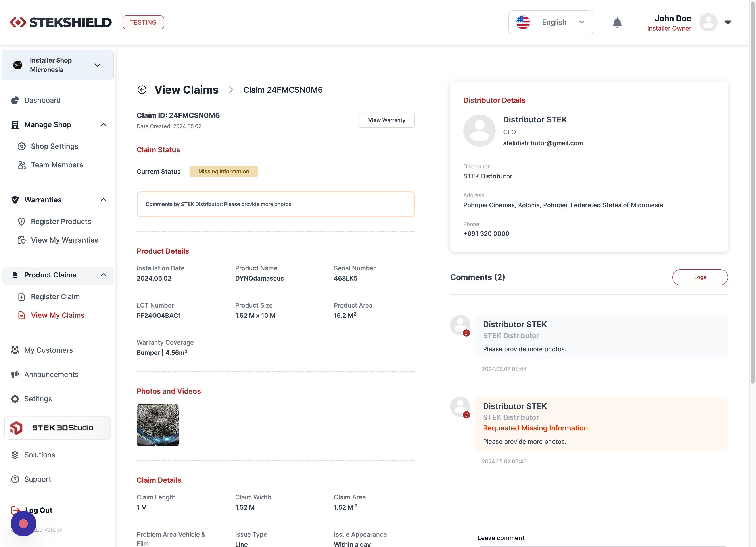The height and width of the screenshot is (547, 756).
Task: Click the floating purple record button
Action: point(23,524)
